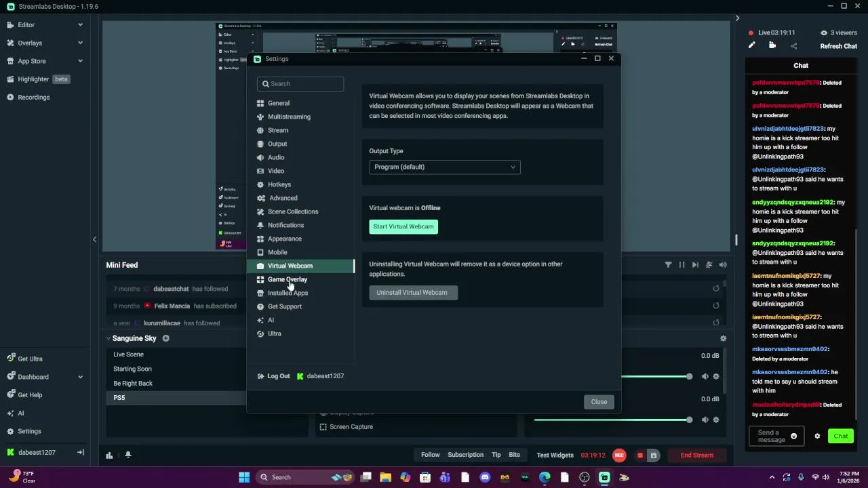The height and width of the screenshot is (488, 868).
Task: Open the performance stats bar-chart icon
Action: pyautogui.click(x=109, y=455)
